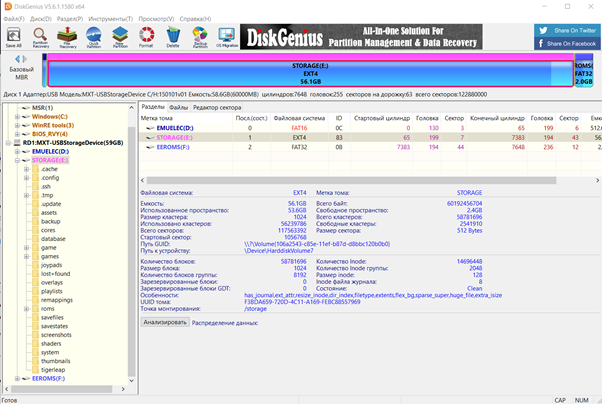Select thumbnails folder in tree
The height and width of the screenshot is (404, 602).
[56, 361]
